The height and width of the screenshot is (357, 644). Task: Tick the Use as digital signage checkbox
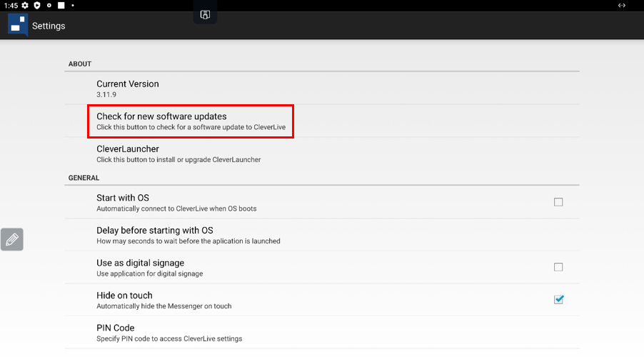[x=558, y=267]
